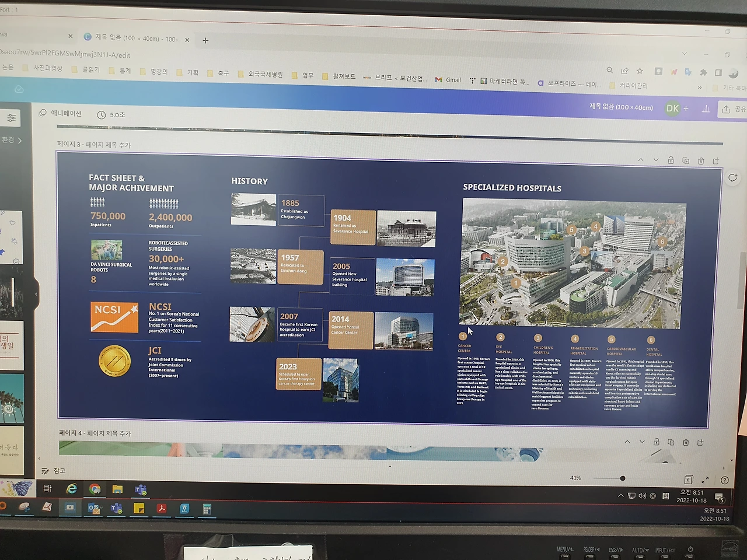Viewport: 747px width, 560px height.
Task: Delete page 4 with the trash icon
Action: point(685,442)
